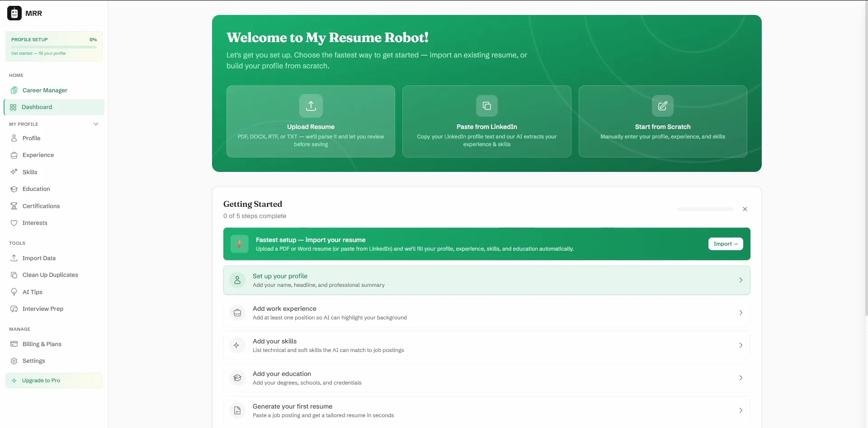Click the Profile person icon in sidebar
This screenshot has width=868, height=428.
pos(14,138)
